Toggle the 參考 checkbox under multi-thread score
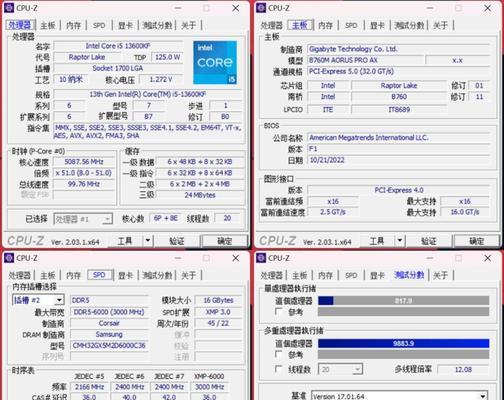 pyautogui.click(x=279, y=354)
